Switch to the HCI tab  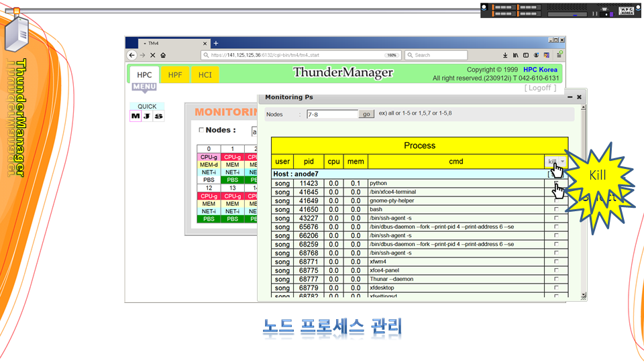point(205,75)
